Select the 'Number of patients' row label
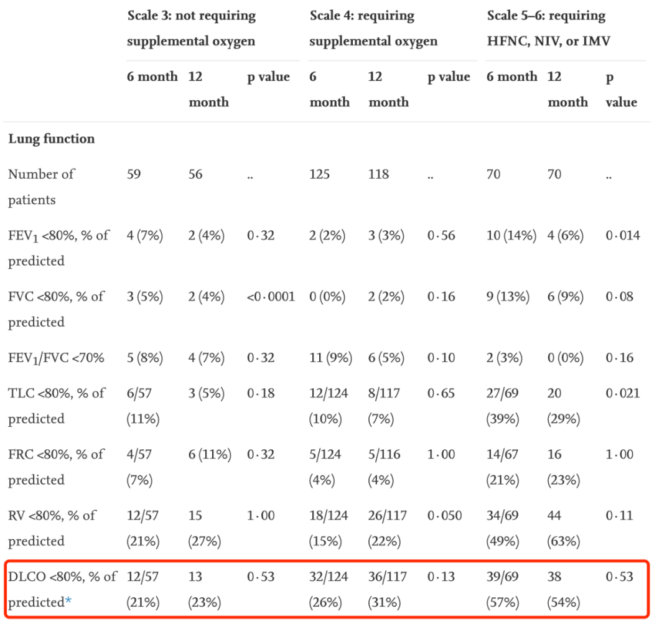The height and width of the screenshot is (624, 672). (41, 187)
